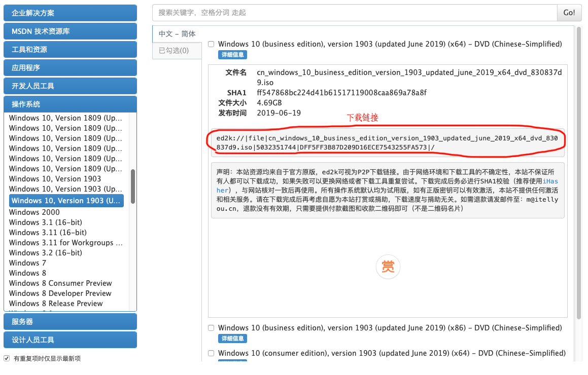
Task: Toggle 详细信息 for business edition x86
Action: pos(232,339)
